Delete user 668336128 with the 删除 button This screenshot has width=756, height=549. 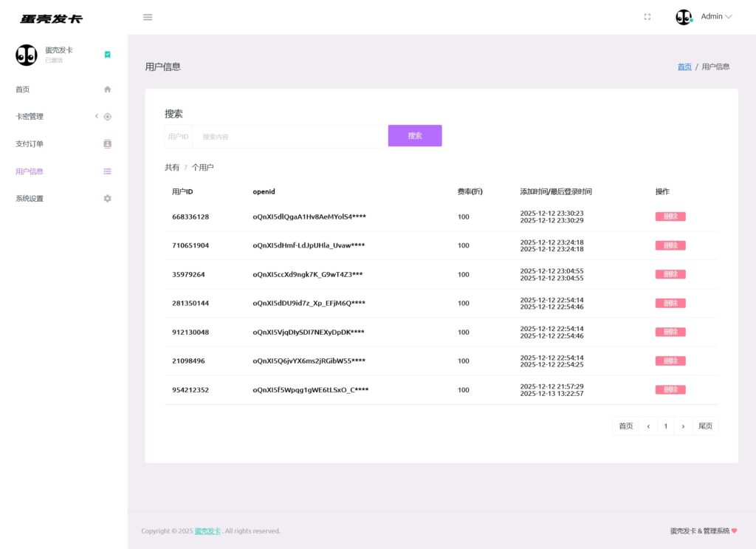tap(670, 216)
